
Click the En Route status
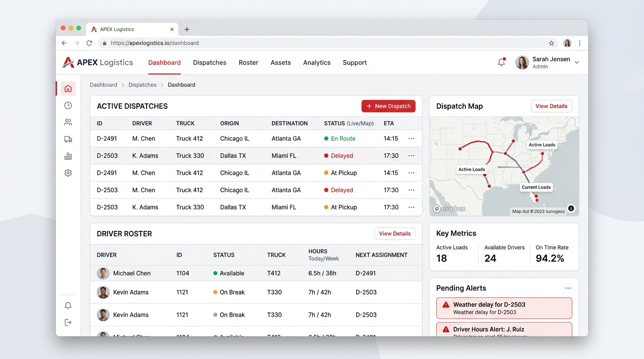(340, 139)
